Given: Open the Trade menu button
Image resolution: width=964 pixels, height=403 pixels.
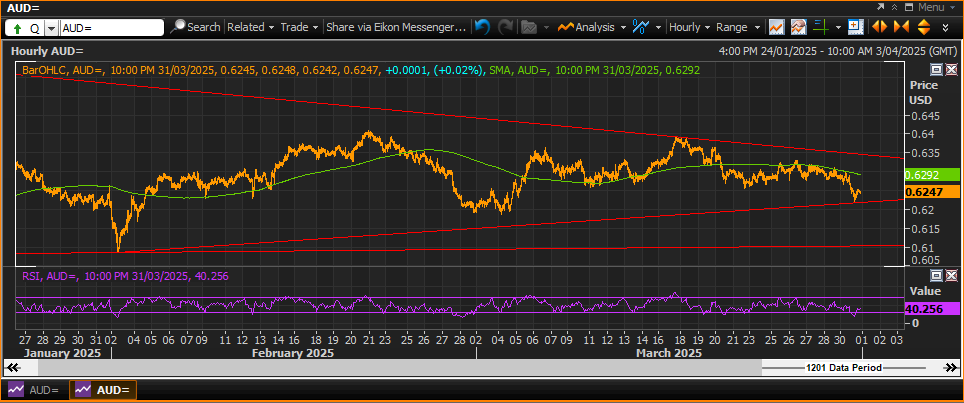Looking at the screenshot, I should (x=299, y=27).
